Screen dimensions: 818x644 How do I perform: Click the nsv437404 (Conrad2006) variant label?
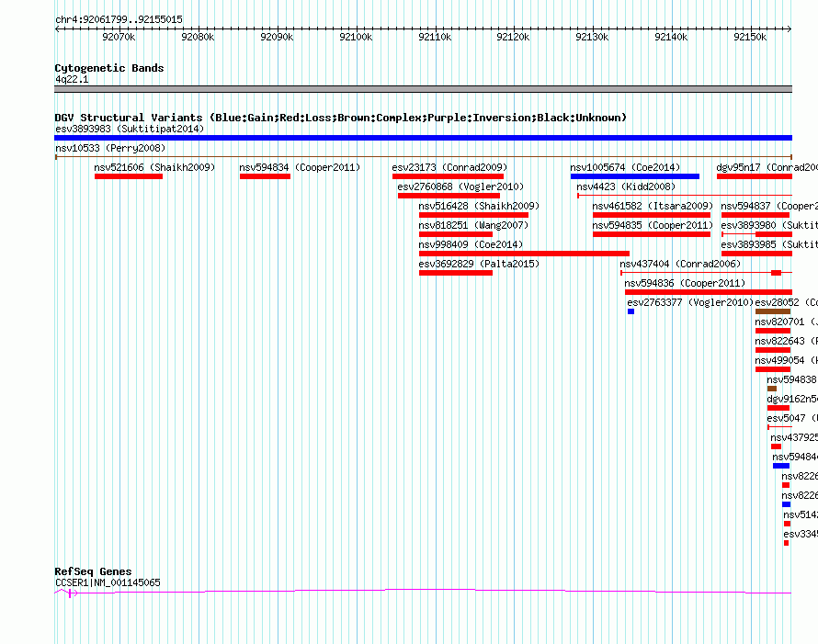coord(680,264)
